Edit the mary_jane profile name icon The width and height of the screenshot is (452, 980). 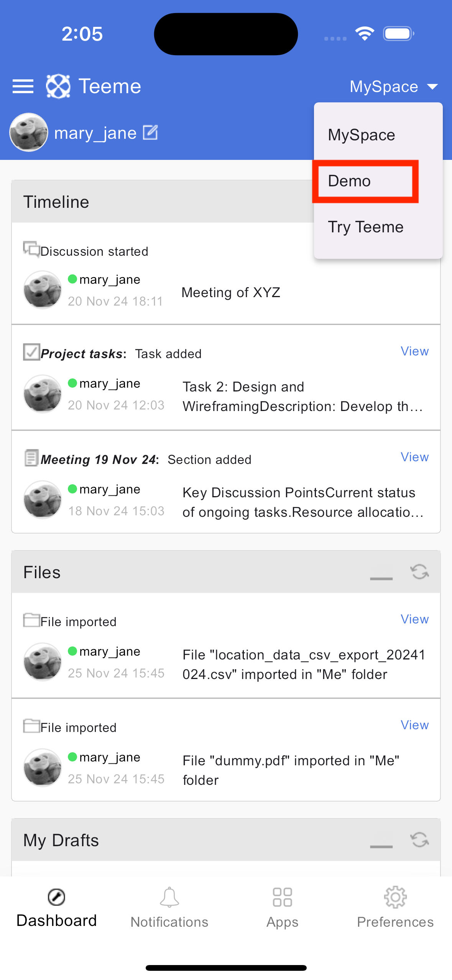pyautogui.click(x=150, y=133)
